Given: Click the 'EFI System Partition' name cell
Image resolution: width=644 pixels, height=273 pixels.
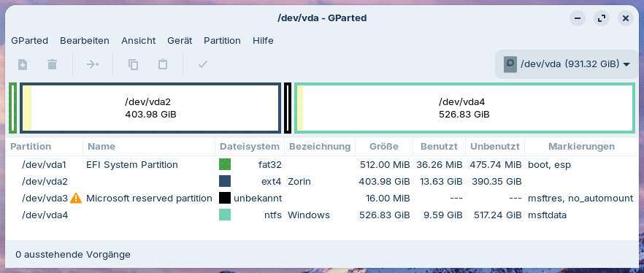Looking at the screenshot, I should (x=132, y=165).
